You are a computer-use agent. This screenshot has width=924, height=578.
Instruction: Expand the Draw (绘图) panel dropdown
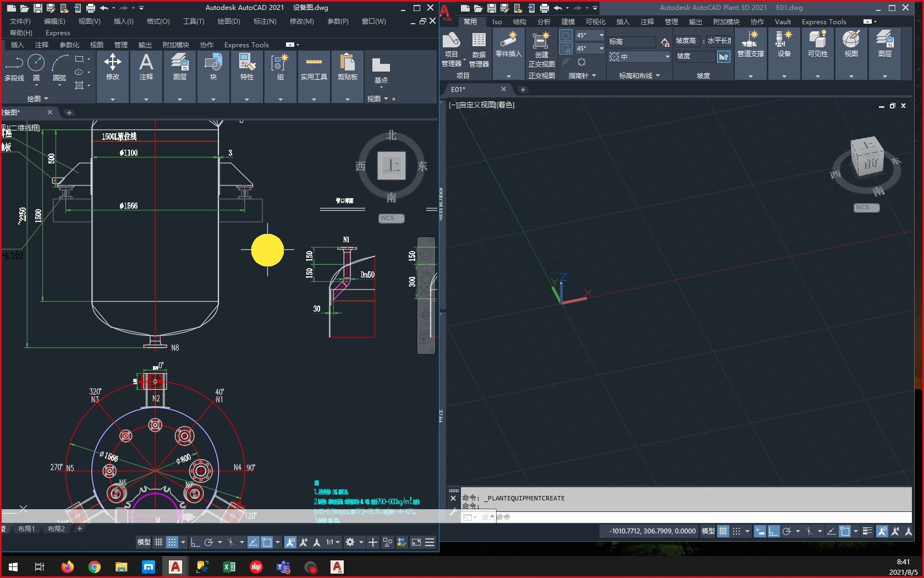38,99
